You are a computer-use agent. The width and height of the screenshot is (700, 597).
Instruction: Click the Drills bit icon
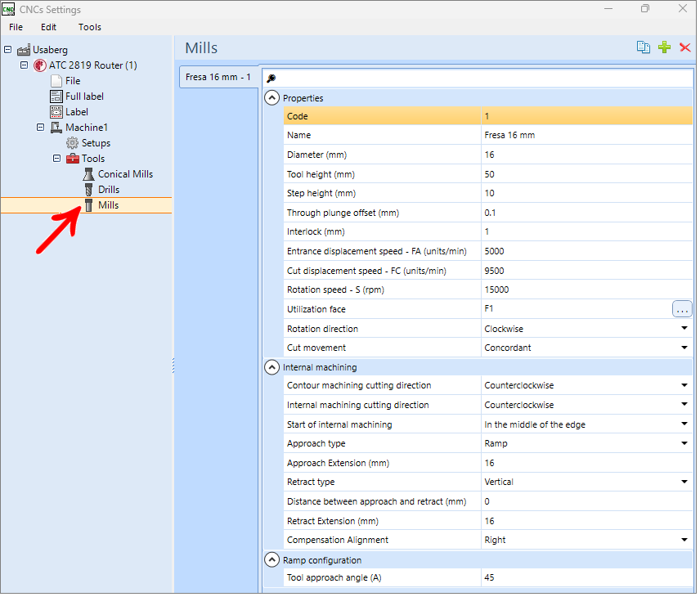coord(89,191)
